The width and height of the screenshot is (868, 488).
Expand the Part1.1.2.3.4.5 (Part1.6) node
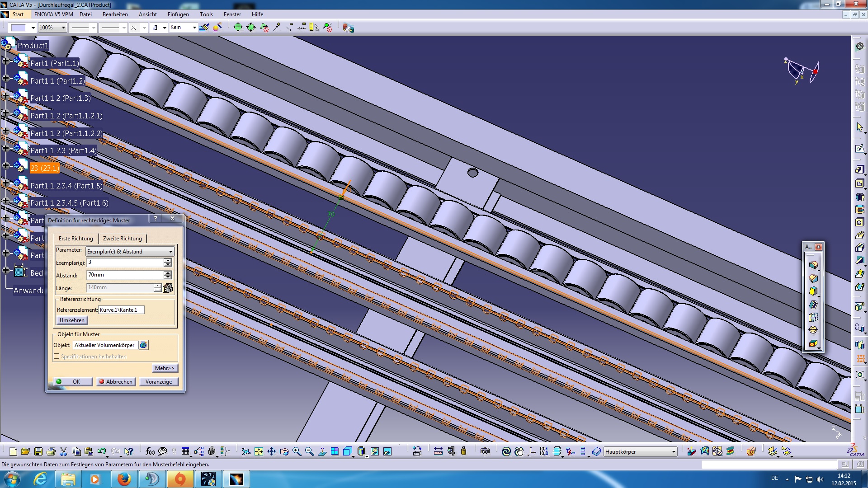click(6, 200)
